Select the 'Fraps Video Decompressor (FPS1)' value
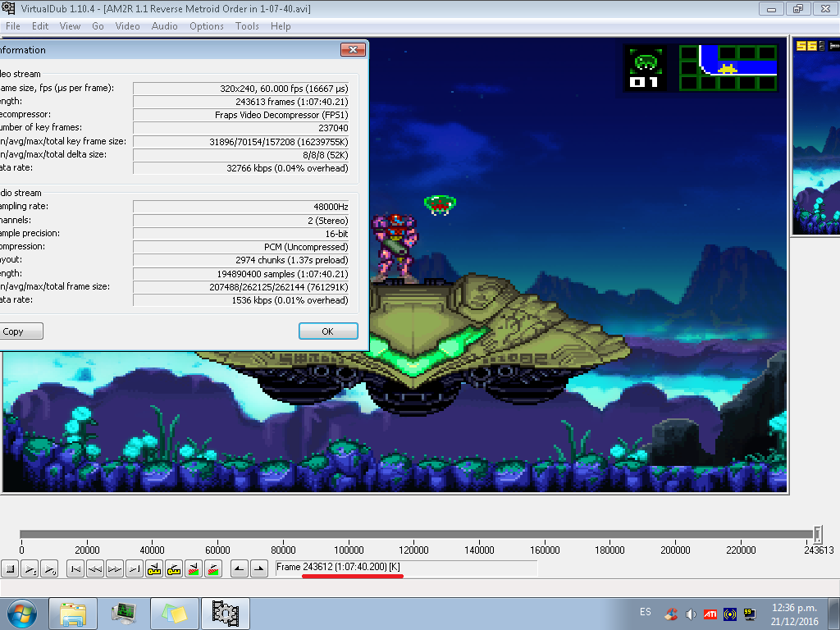The height and width of the screenshot is (630, 840). pos(241,115)
